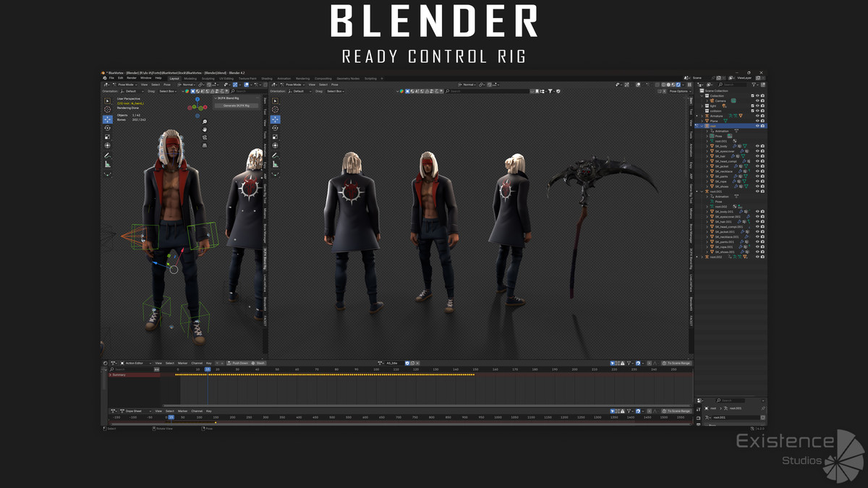868x488 pixels.
Task: Pick the Rotate tool in left viewport toolbar
Action: (x=108, y=128)
